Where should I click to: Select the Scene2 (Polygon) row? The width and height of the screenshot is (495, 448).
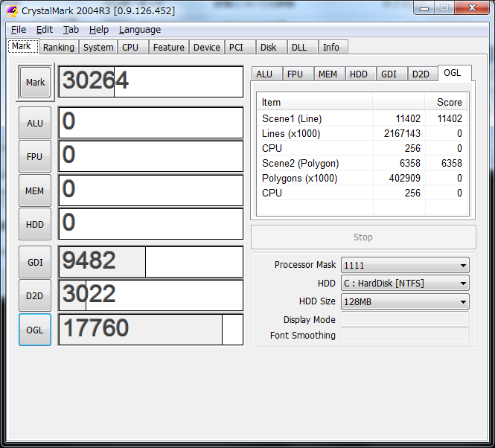click(362, 163)
